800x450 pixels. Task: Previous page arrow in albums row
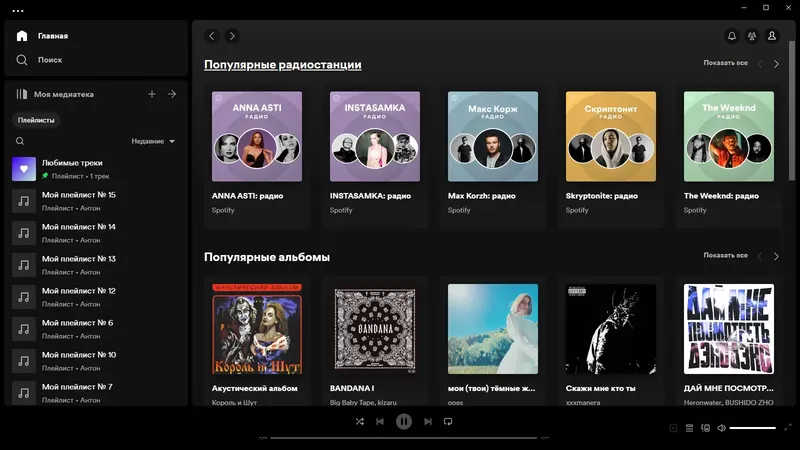point(760,256)
